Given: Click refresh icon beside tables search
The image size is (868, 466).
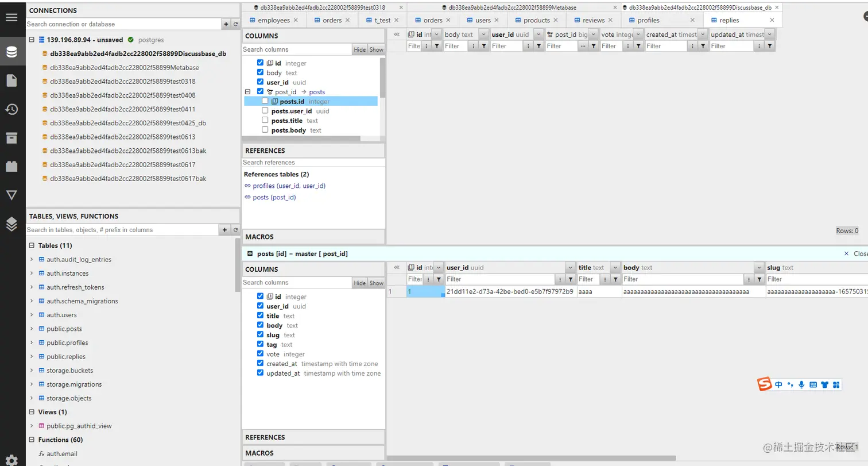Looking at the screenshot, I should click(x=235, y=230).
